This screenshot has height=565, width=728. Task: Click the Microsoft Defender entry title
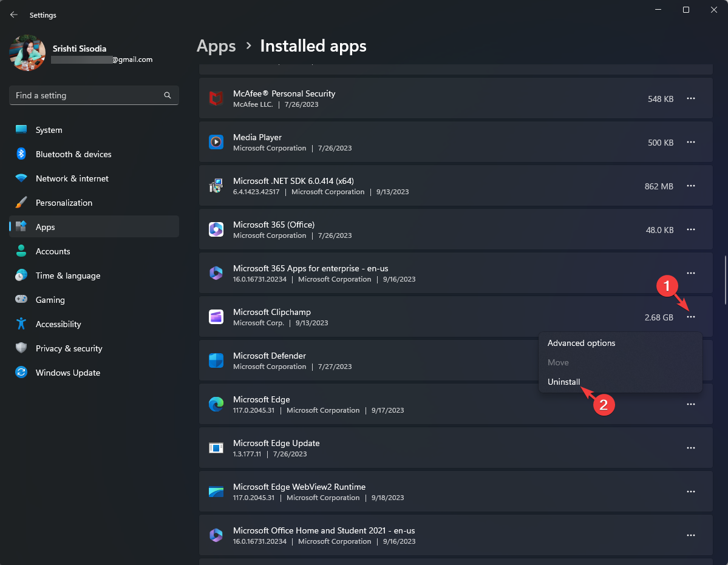pyautogui.click(x=270, y=356)
